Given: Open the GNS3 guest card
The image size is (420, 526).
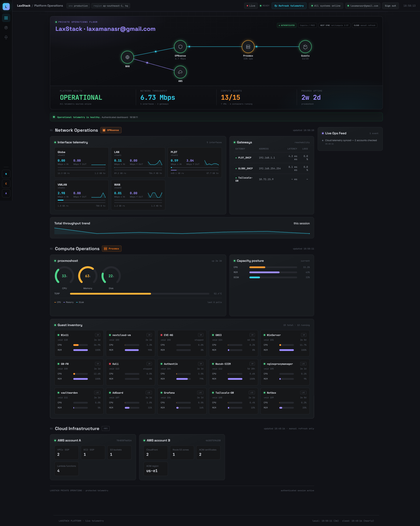Looking at the screenshot, I should click(233, 343).
